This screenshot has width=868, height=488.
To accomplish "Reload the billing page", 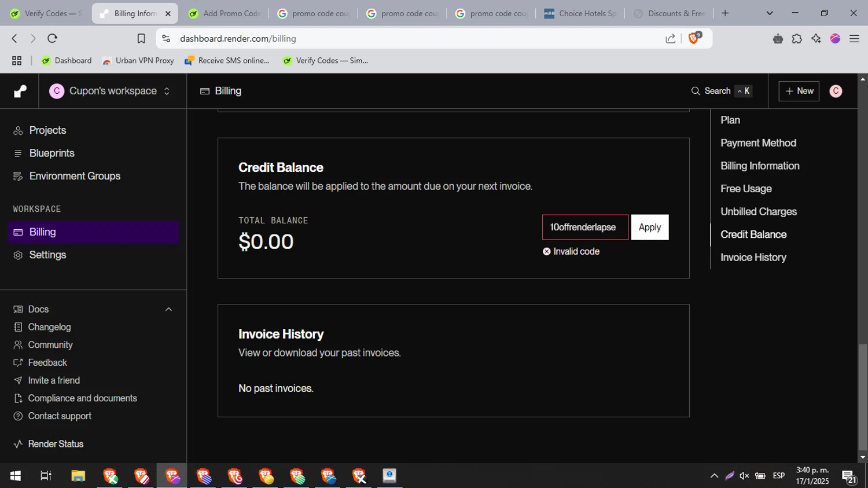I will point(52,39).
